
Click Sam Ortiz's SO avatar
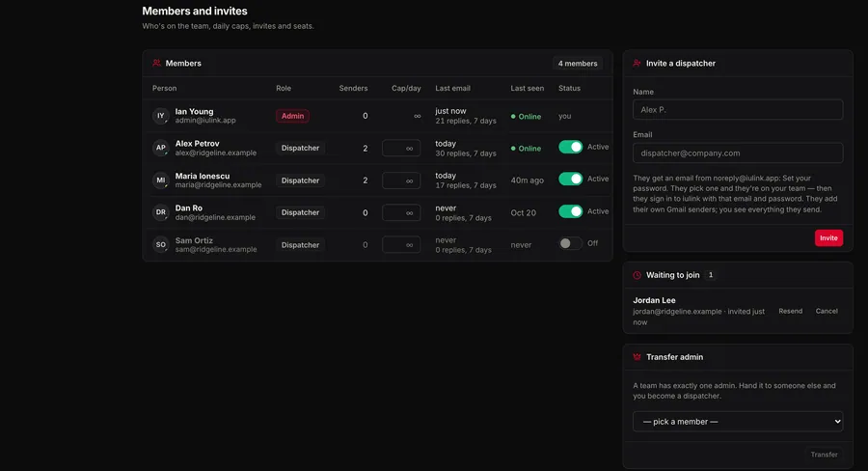tap(160, 244)
